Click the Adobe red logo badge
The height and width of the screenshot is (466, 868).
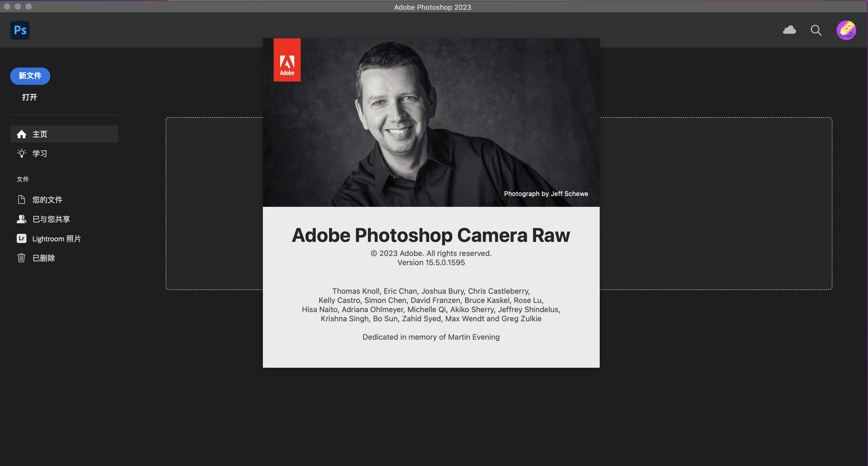287,60
